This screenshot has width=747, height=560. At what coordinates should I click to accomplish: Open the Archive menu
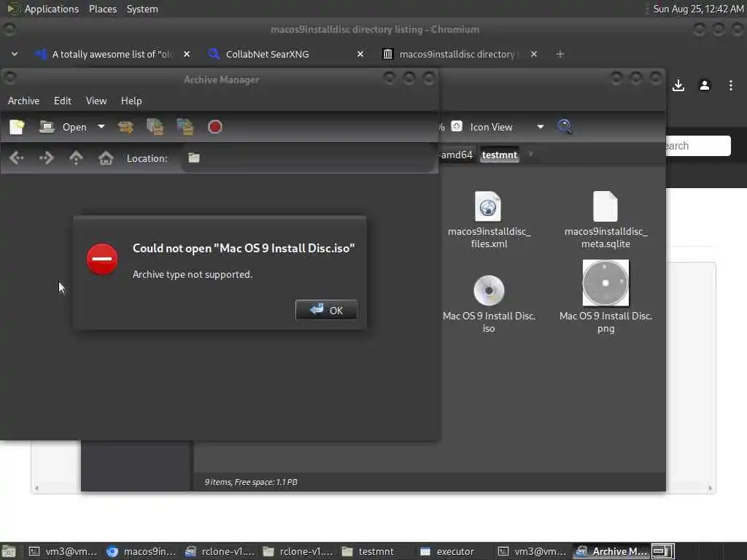(24, 101)
